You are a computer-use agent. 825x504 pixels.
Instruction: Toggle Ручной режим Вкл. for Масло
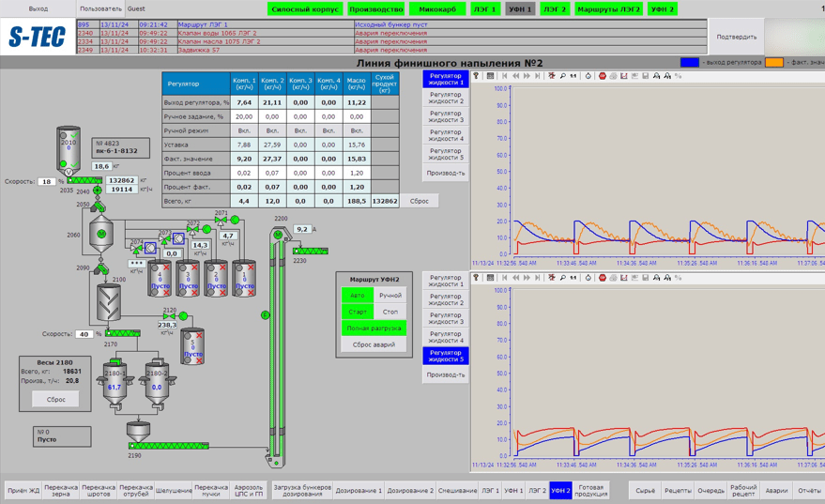pos(357,130)
